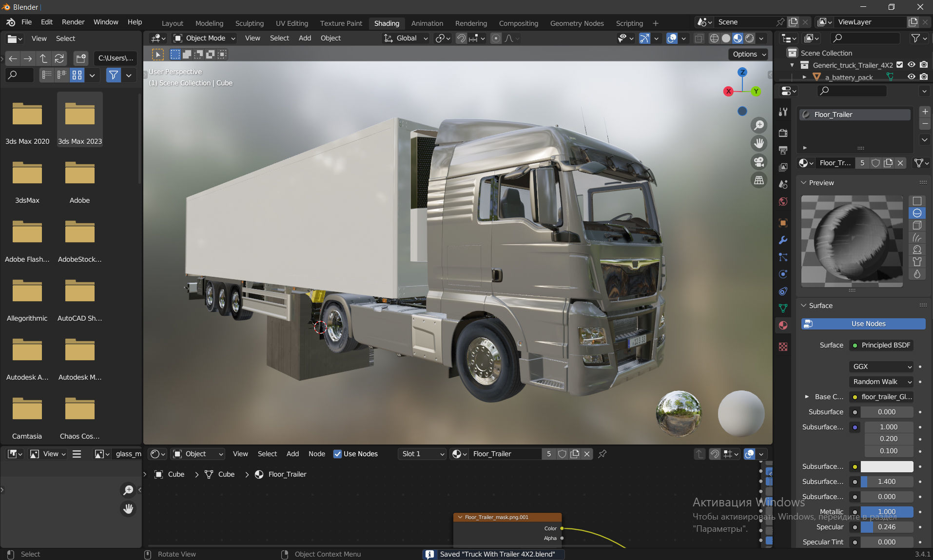
Task: Open the World properties tab
Action: click(783, 201)
